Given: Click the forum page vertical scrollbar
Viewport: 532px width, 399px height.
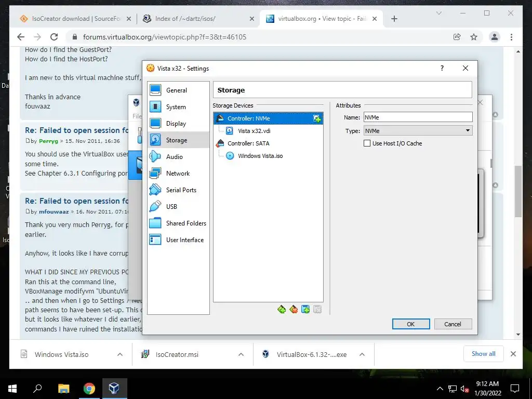Looking at the screenshot, I should [x=518, y=191].
